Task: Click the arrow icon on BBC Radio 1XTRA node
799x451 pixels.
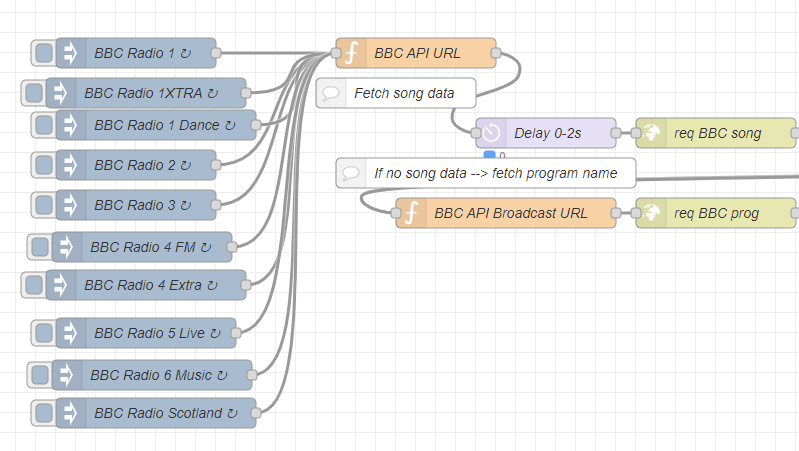Action: [60, 93]
